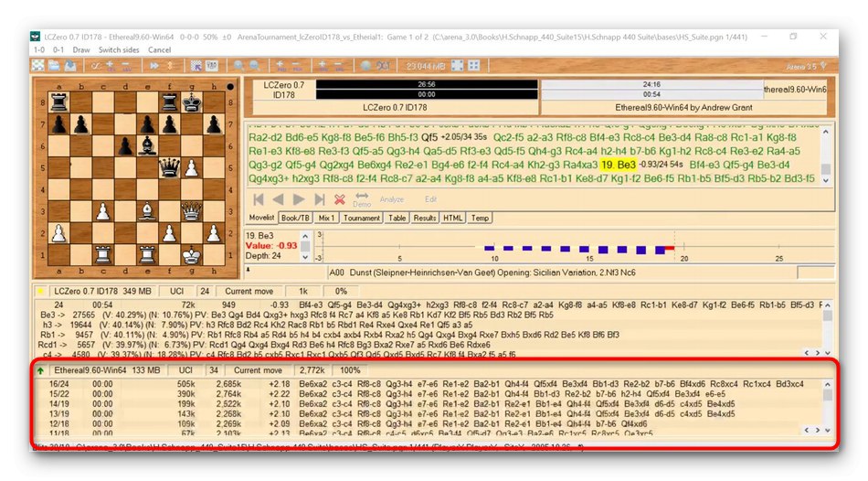Screen dimensions: 868x481
Task: Click the Ethereal clock showing 24:16
Action: pos(651,85)
